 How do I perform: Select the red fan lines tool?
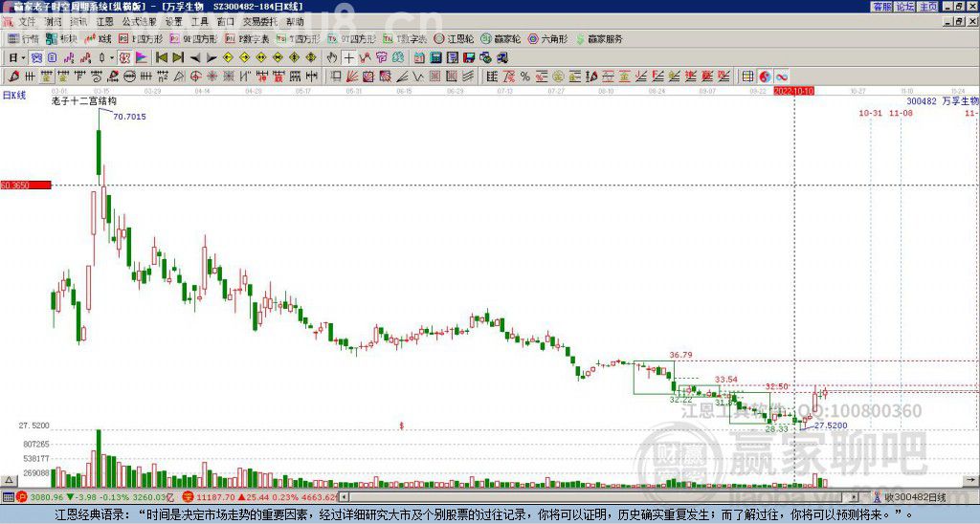(352, 76)
